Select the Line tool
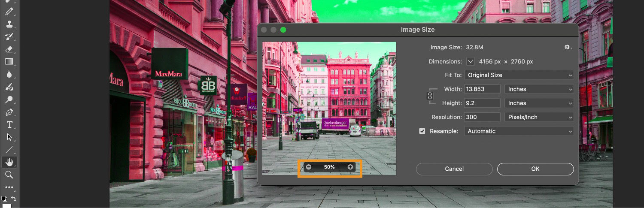The height and width of the screenshot is (208, 644). [9, 150]
